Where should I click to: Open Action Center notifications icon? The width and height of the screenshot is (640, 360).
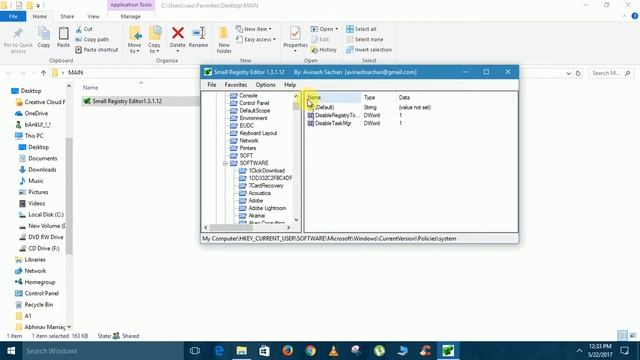click(624, 351)
